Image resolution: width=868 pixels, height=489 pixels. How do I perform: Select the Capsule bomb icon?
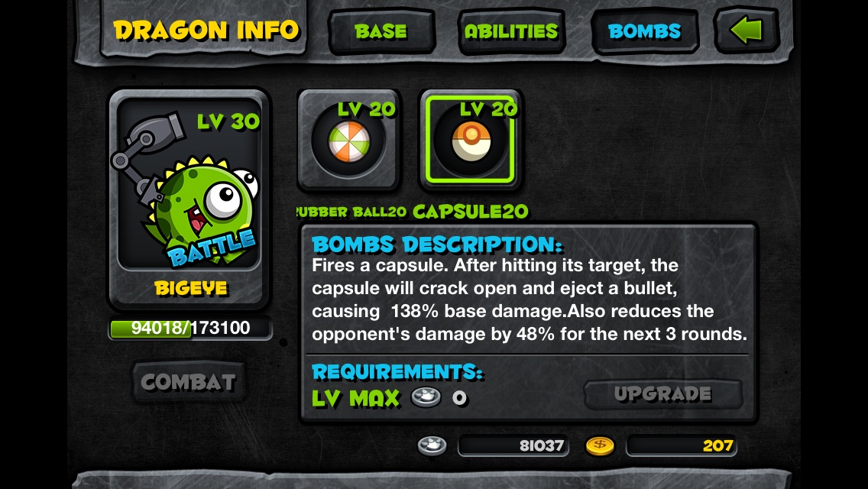click(x=471, y=140)
